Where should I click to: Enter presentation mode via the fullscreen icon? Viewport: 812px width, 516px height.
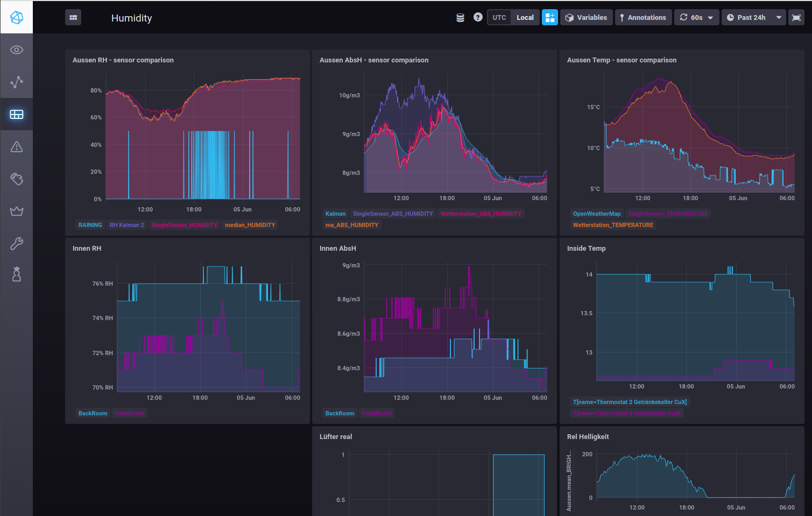click(797, 17)
